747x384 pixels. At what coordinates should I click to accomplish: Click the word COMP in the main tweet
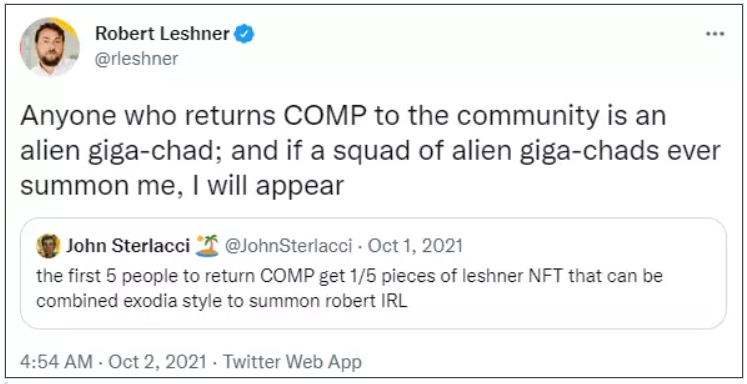click(x=325, y=116)
